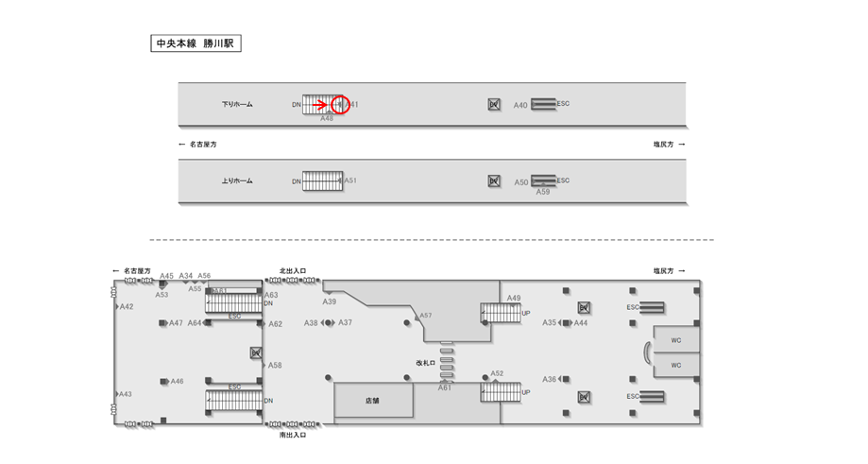This screenshot has width=868, height=464.
Task: Click the DN staircase on 上りホーム platform
Action: [322, 180]
